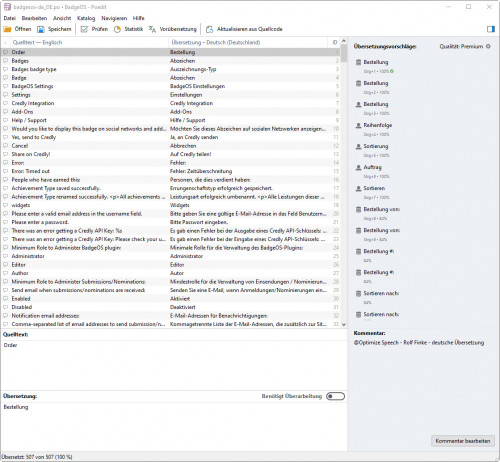
Task: Click the translation 'BadgeOS Einstellungen'
Action: point(197,86)
